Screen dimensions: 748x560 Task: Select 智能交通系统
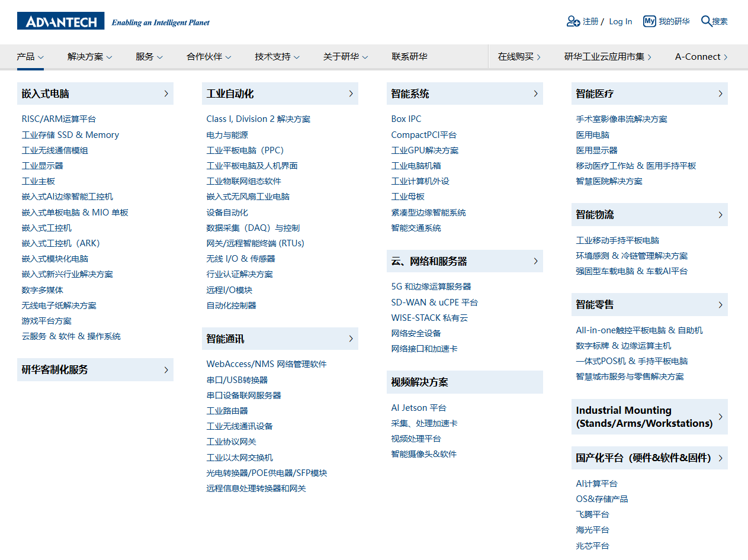click(416, 228)
